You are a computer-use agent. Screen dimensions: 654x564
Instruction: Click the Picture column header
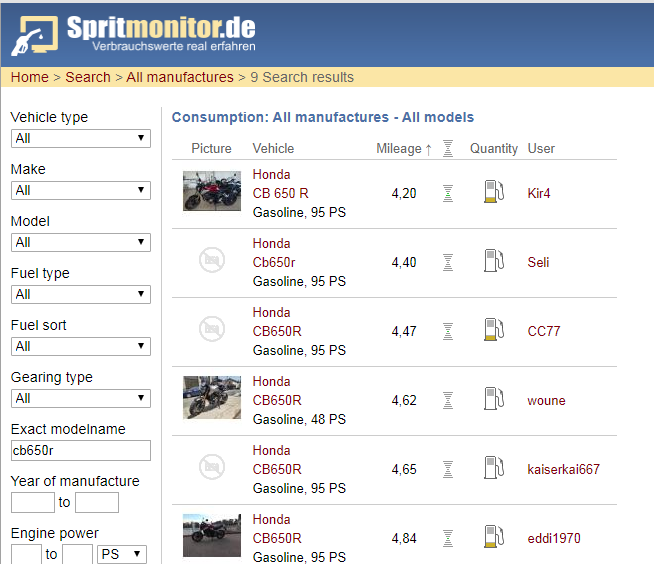tap(211, 149)
